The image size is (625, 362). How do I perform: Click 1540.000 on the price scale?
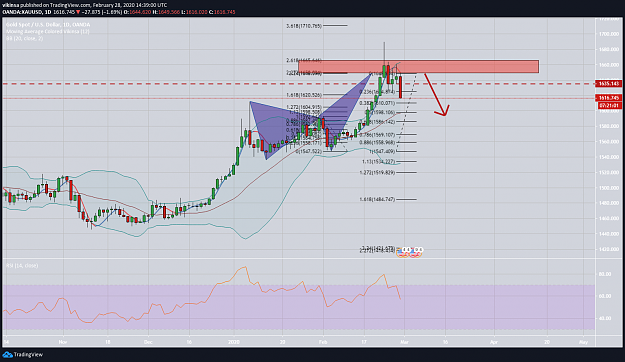[x=610, y=157]
